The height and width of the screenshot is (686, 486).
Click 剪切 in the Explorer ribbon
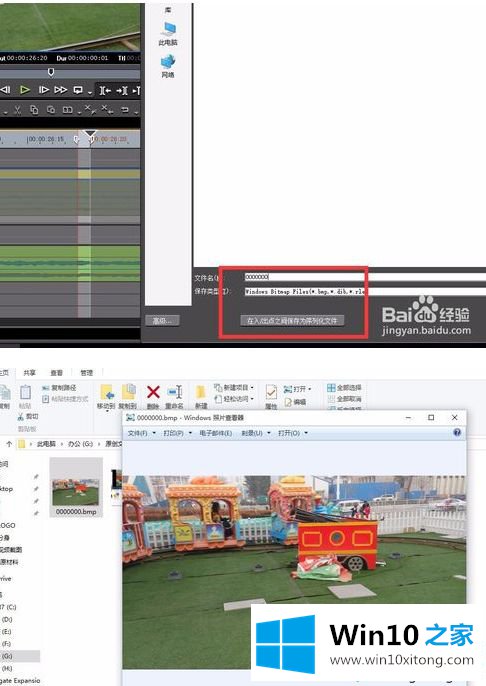28,416
